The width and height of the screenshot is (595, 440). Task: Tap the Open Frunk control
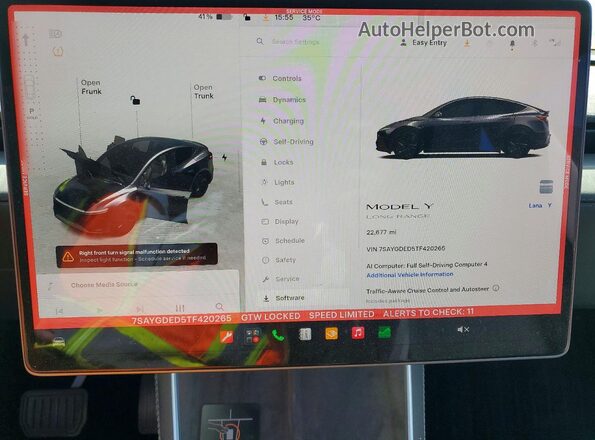pyautogui.click(x=91, y=87)
